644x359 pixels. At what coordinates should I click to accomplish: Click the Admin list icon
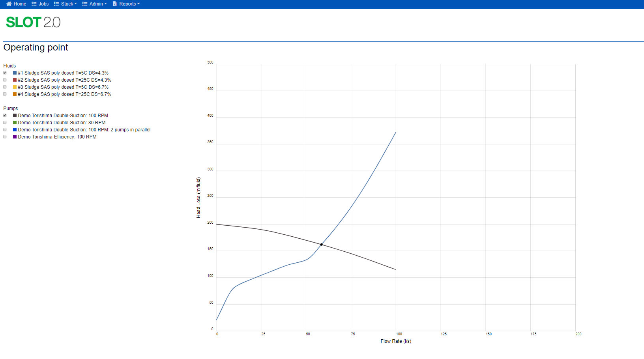coord(84,4)
